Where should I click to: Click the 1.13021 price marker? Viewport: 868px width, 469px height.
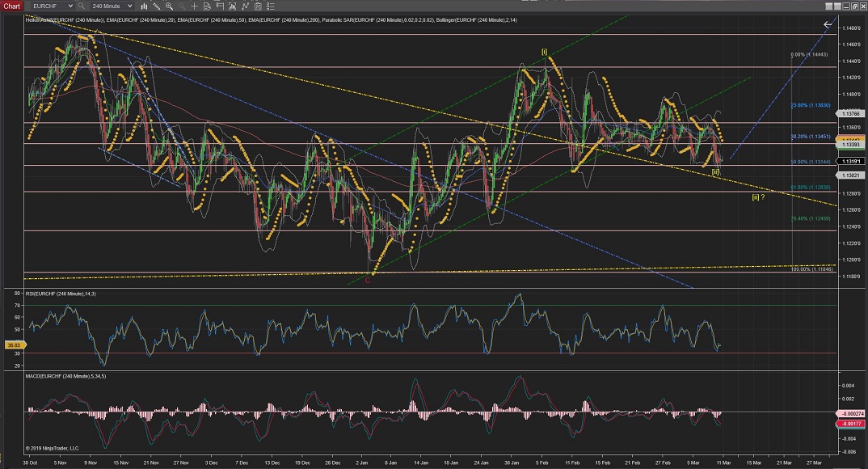click(850, 175)
